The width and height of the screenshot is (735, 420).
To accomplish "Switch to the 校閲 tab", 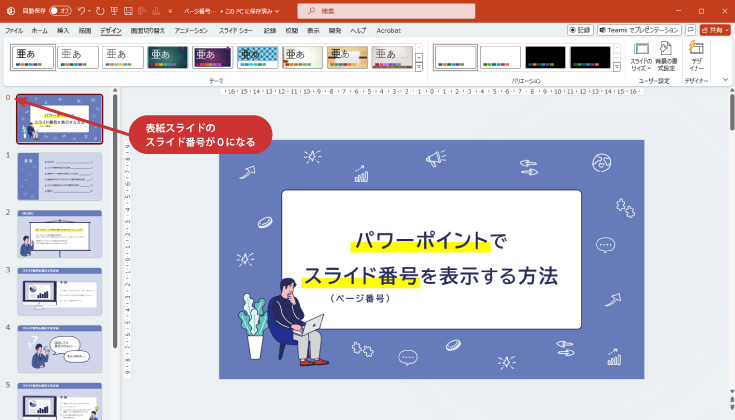I will pos(292,30).
